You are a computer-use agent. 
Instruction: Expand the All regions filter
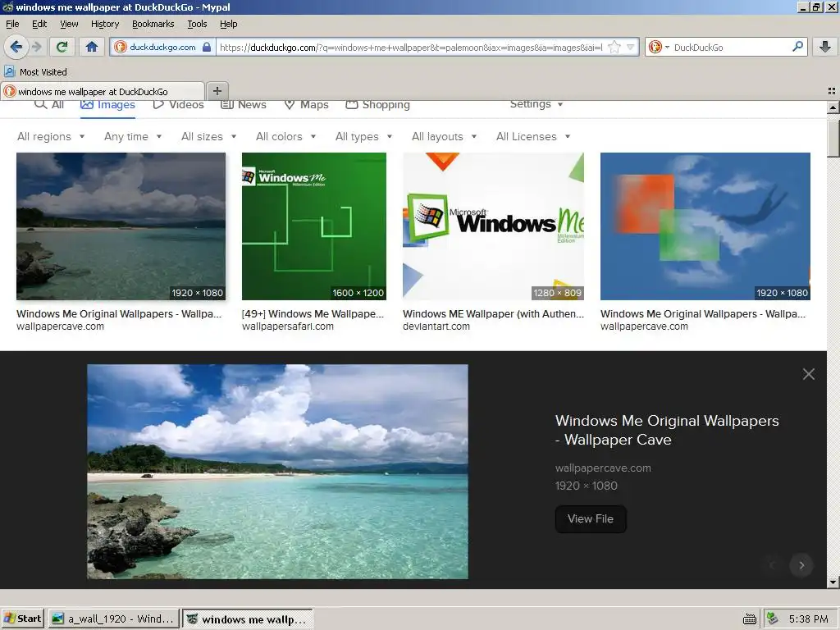click(x=51, y=137)
